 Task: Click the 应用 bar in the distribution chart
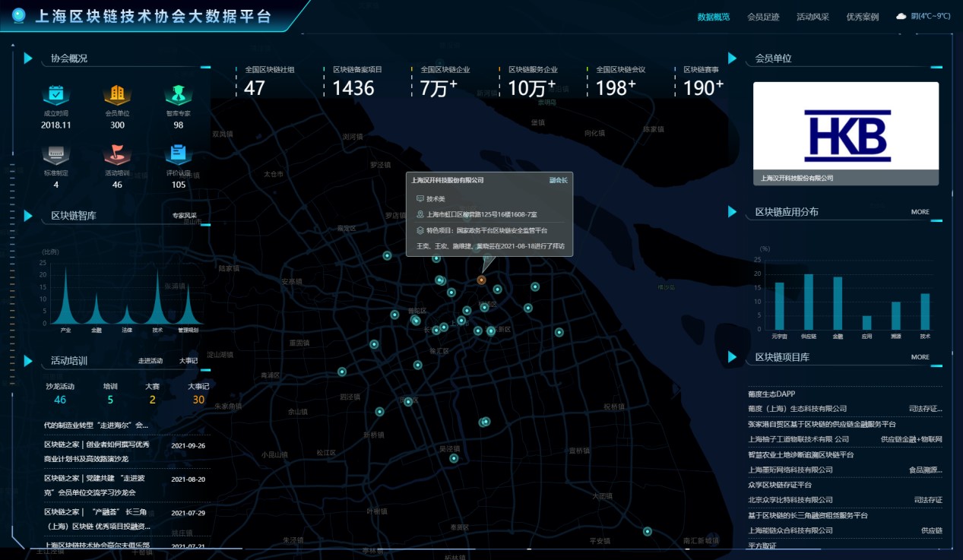tap(867, 322)
